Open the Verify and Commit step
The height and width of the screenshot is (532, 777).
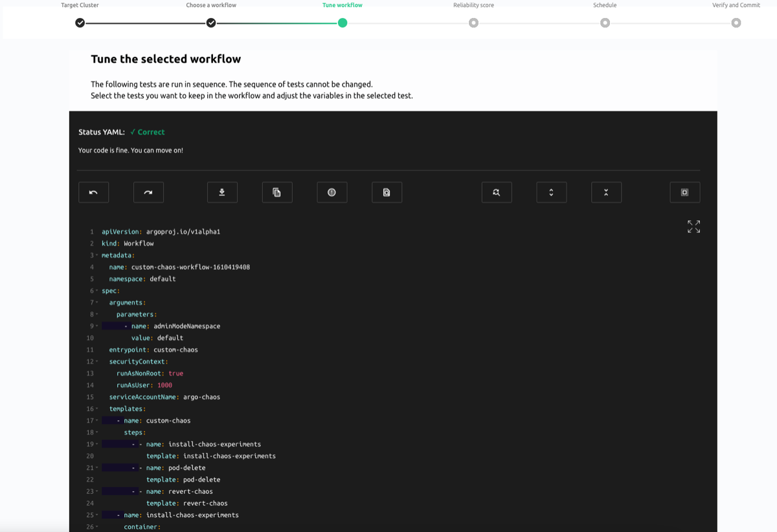(x=736, y=23)
